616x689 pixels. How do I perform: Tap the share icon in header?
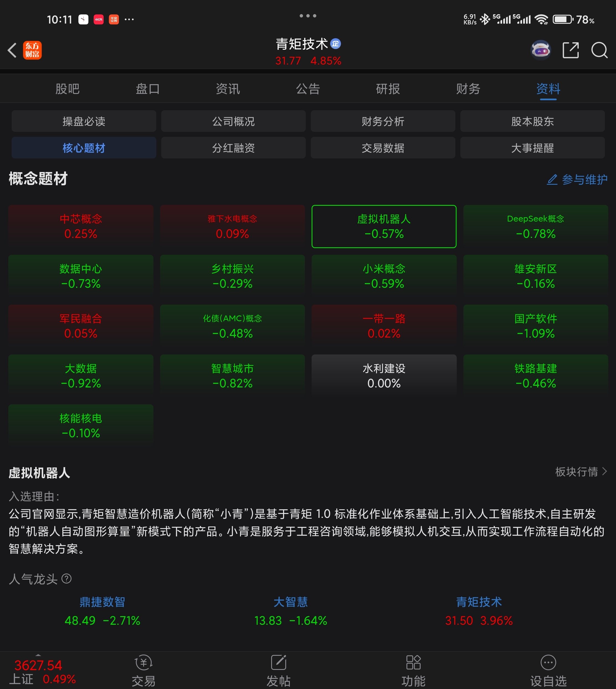tap(571, 50)
